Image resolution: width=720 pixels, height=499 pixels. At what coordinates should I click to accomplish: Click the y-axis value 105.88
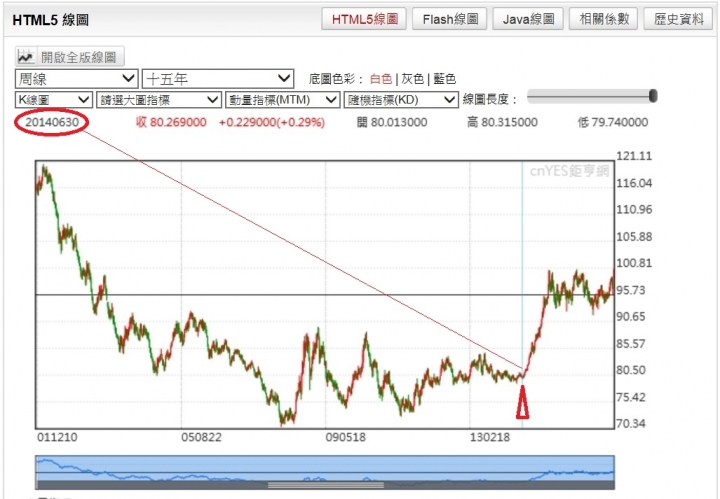click(x=634, y=237)
